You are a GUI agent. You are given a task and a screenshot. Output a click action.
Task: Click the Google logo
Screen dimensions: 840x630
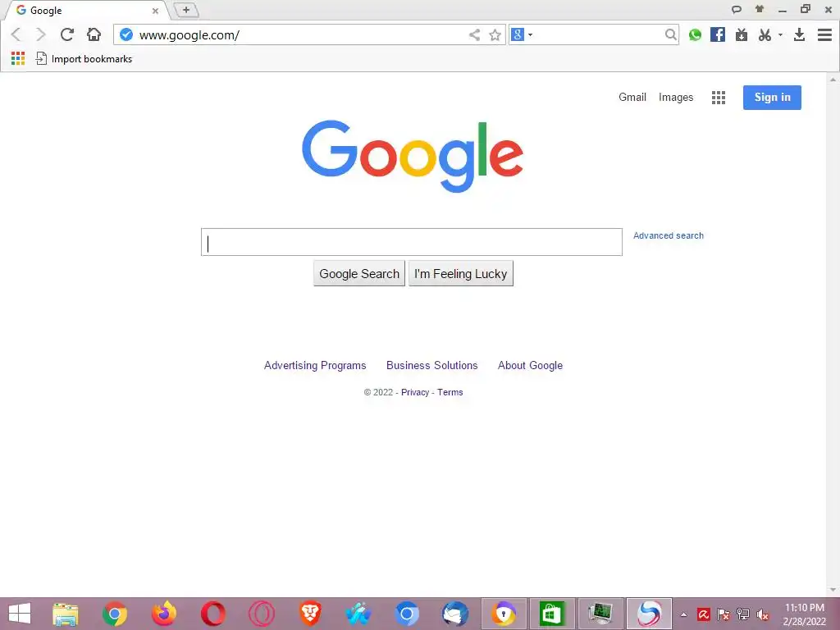pyautogui.click(x=413, y=156)
